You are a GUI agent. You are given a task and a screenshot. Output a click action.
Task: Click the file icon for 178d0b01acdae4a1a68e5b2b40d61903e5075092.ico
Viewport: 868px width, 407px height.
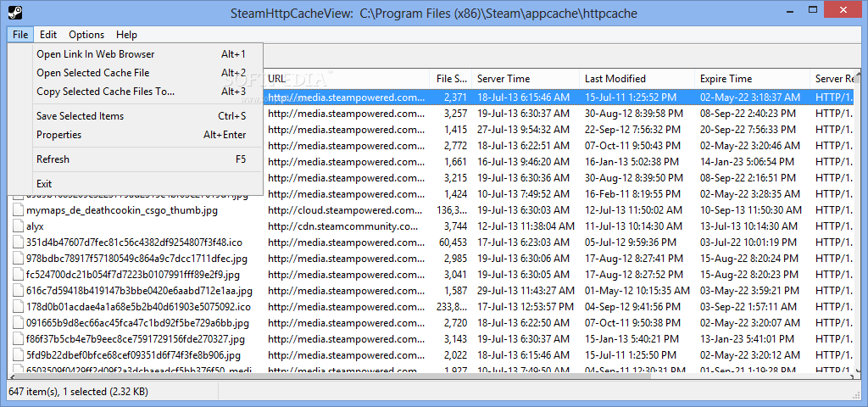[x=19, y=307]
